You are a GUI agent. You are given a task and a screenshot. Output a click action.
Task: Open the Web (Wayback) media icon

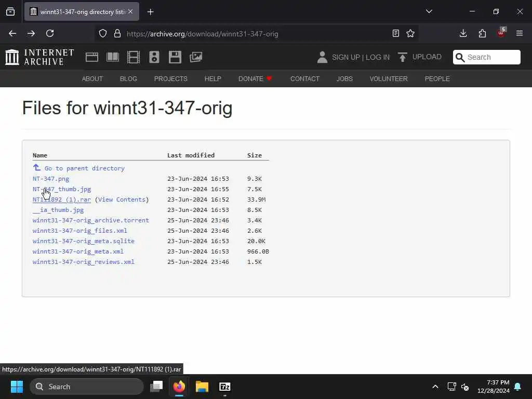[x=92, y=57]
